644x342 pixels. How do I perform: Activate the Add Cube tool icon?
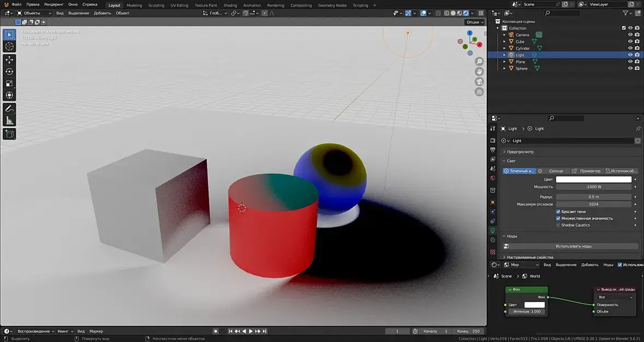9,134
